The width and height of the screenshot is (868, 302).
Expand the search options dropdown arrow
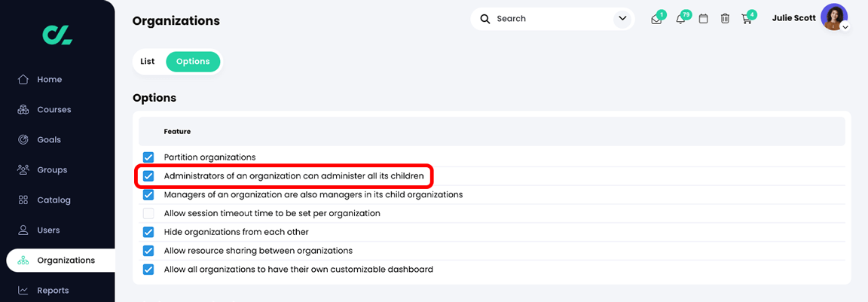click(623, 19)
